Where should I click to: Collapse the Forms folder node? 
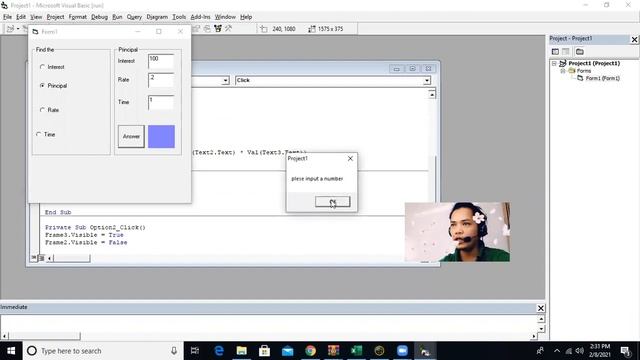click(563, 71)
